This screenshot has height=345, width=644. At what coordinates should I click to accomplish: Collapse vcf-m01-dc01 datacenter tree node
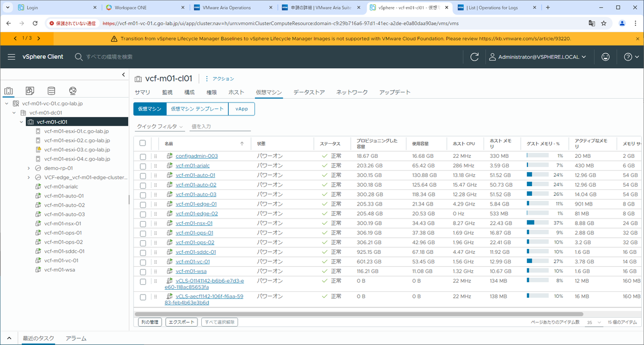point(13,113)
